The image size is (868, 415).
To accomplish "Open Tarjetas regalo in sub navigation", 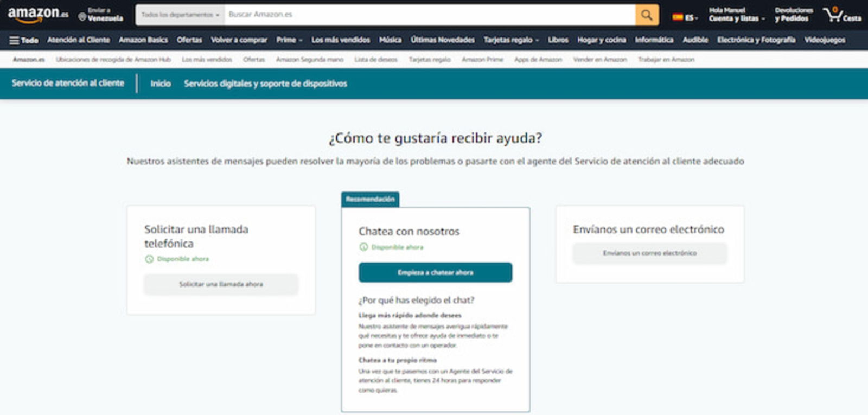I will pos(430,60).
